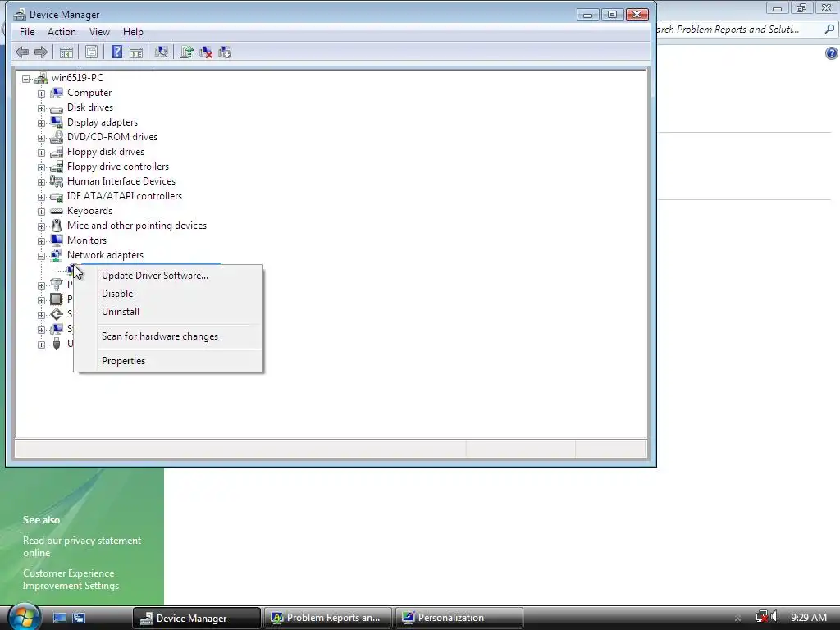Select the Floppy disk drives category icon
Image resolution: width=840 pixels, height=630 pixels.
tap(57, 152)
